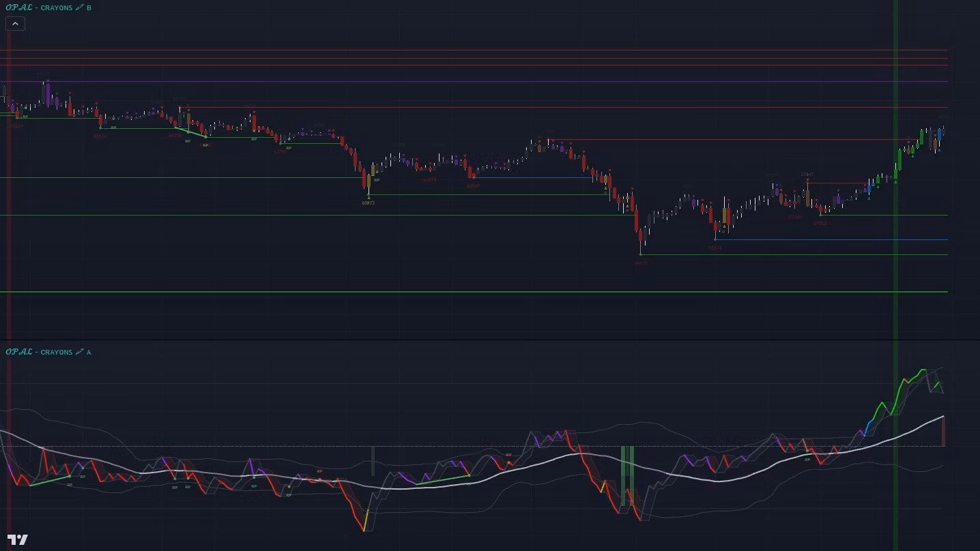Viewport: 980px width, 551px height.
Task: Collapse the legend using the chevron button
Action: (x=15, y=23)
